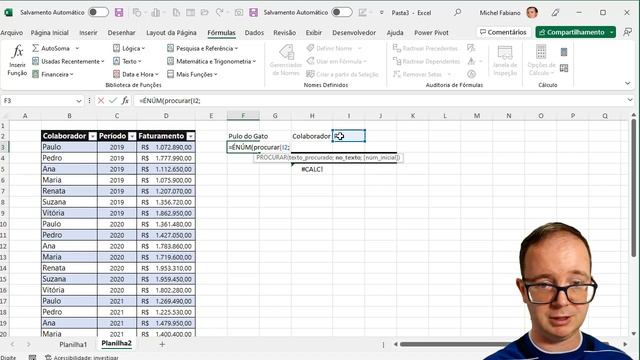The width and height of the screenshot is (640, 360).
Task: Click the Comentários button
Action: tap(503, 32)
